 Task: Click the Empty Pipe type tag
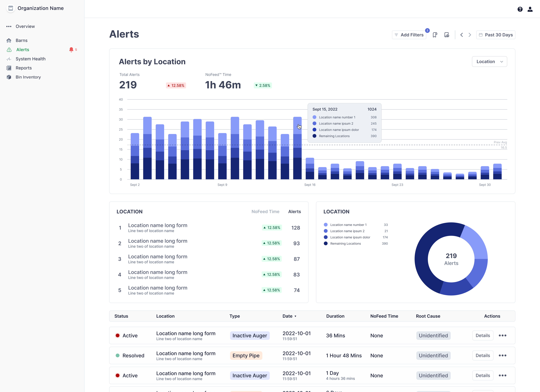246,355
